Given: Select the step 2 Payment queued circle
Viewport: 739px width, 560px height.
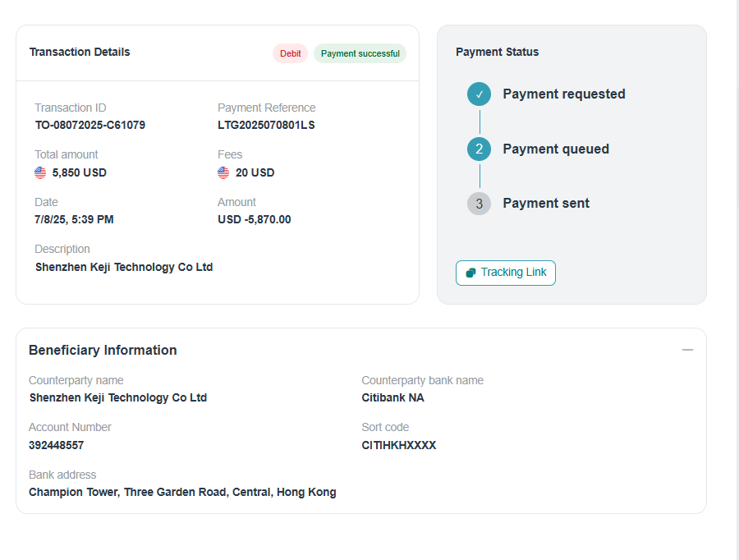Looking at the screenshot, I should 479,149.
